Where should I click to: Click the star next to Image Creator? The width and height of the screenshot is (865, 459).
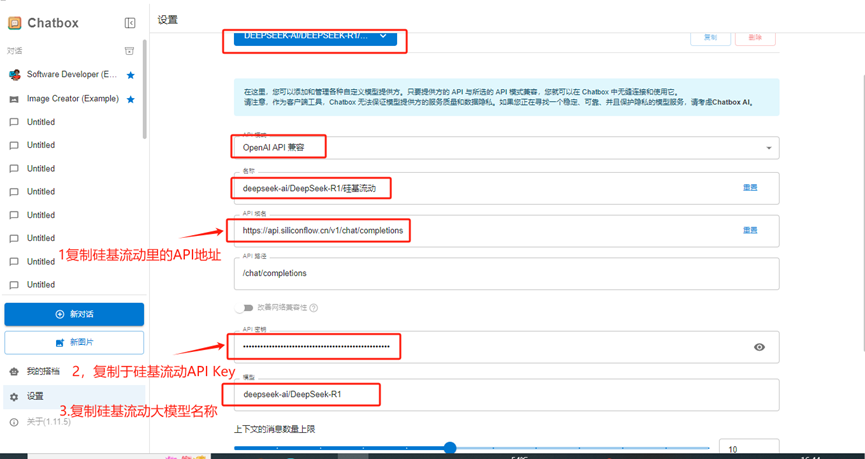point(130,99)
